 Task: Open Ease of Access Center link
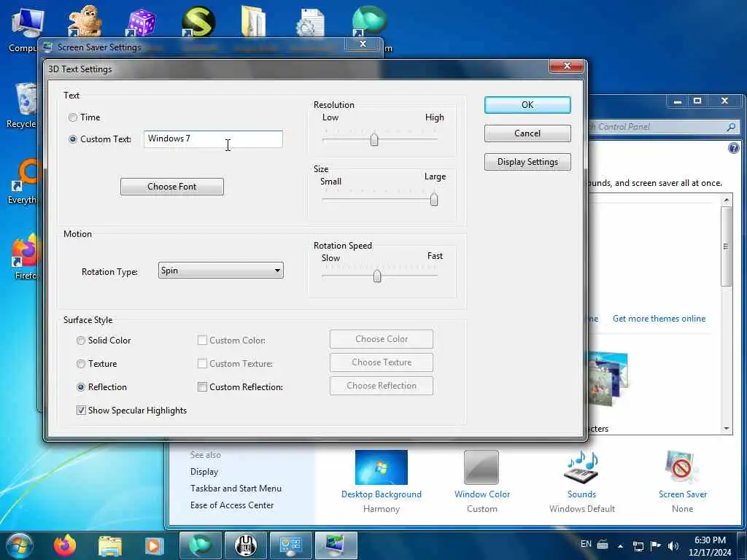[232, 505]
